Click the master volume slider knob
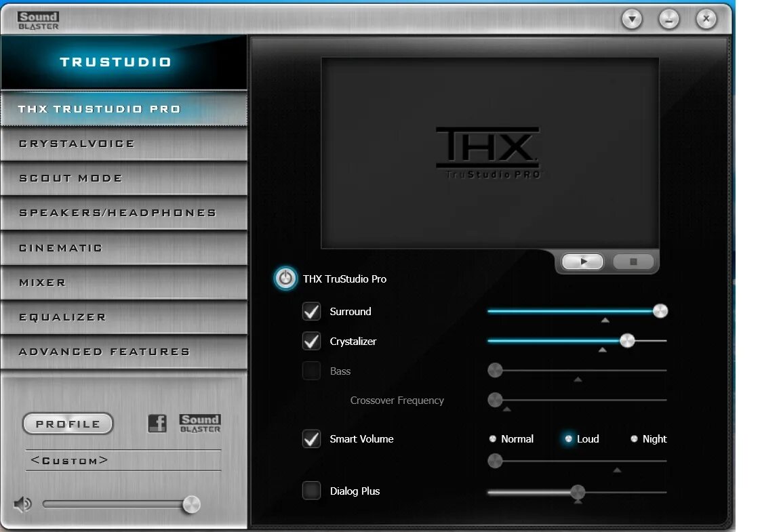The image size is (781, 532). [x=191, y=505]
